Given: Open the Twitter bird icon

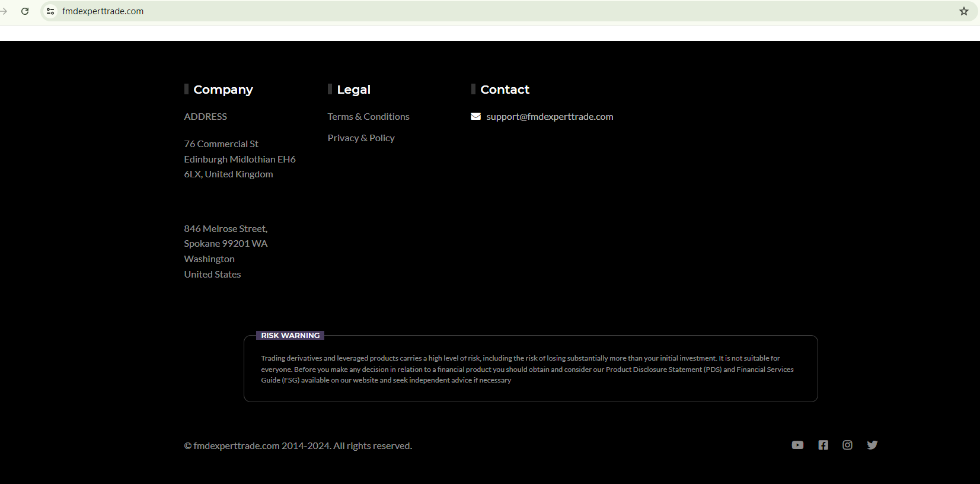Looking at the screenshot, I should [872, 445].
